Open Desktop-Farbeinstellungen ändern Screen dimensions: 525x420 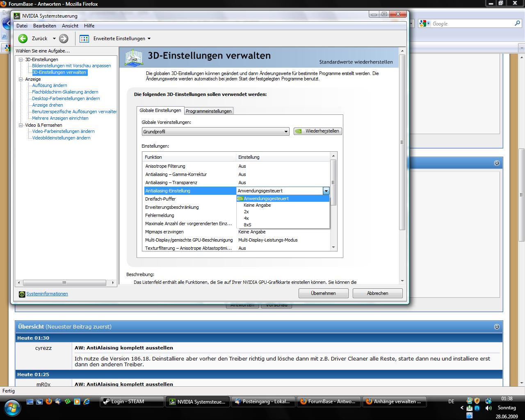coord(66,98)
